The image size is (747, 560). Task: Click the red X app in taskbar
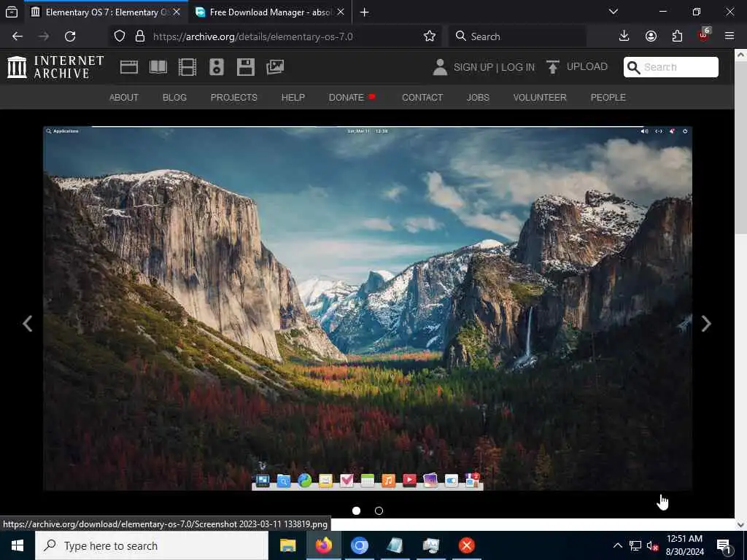[466, 545]
